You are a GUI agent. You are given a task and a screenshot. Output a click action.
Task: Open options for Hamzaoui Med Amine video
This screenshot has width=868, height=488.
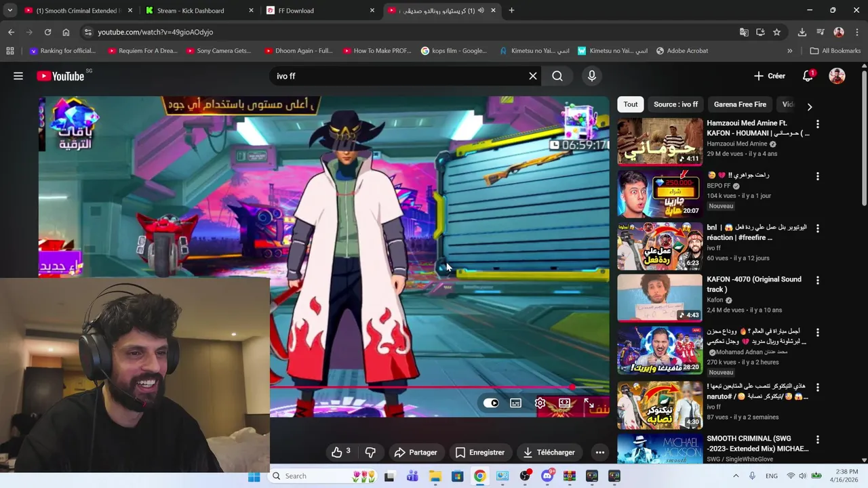[x=817, y=124]
